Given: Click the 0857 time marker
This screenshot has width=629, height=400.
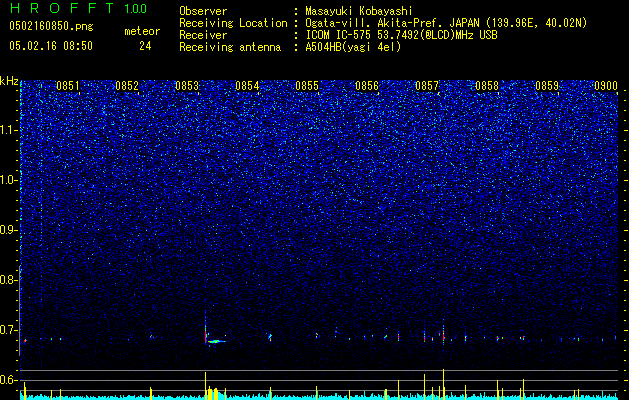Looking at the screenshot, I should 427,86.
